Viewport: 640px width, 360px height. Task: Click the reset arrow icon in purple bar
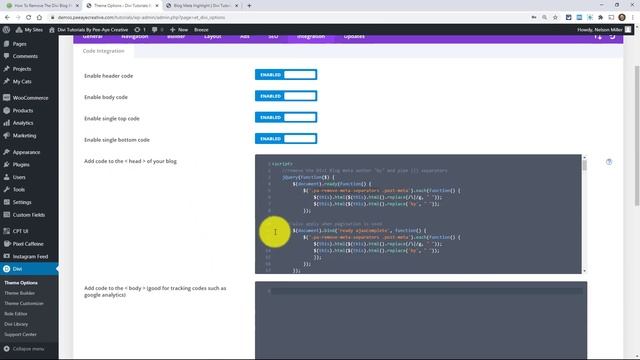(x=612, y=37)
